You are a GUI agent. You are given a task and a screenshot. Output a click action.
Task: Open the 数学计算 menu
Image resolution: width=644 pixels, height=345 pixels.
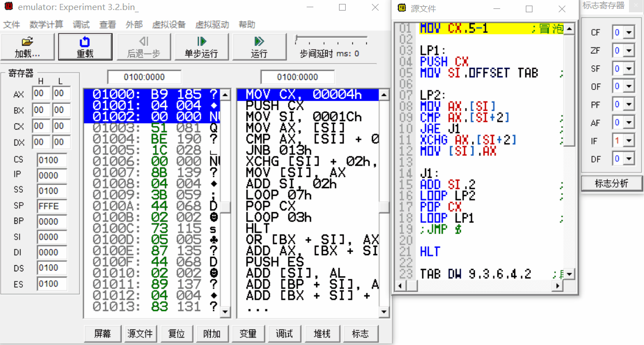[46, 25]
